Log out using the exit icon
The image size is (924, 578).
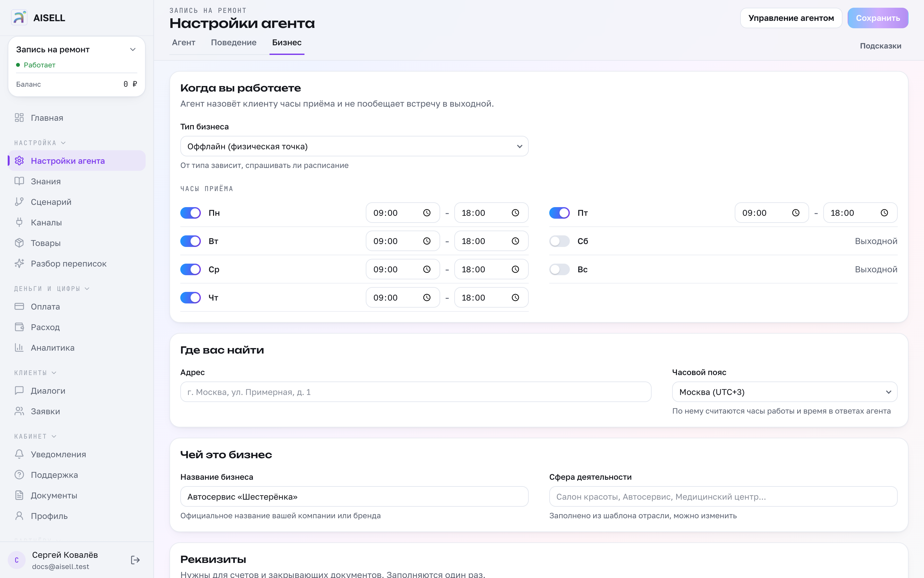point(135,560)
